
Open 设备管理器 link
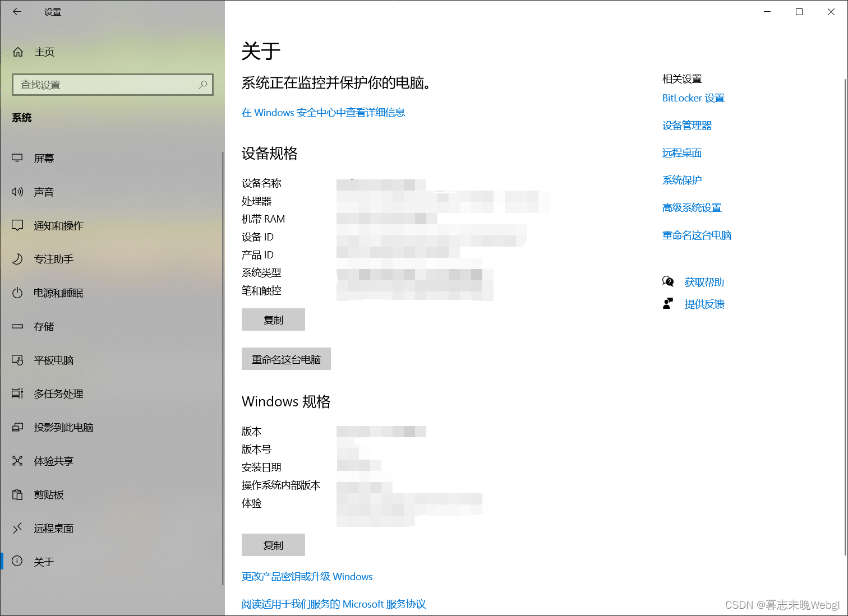tap(687, 126)
